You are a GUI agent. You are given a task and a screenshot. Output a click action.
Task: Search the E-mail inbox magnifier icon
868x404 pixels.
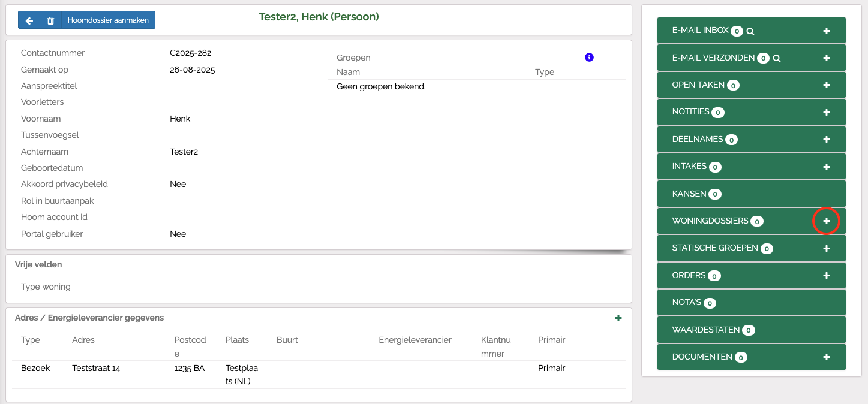[750, 31]
